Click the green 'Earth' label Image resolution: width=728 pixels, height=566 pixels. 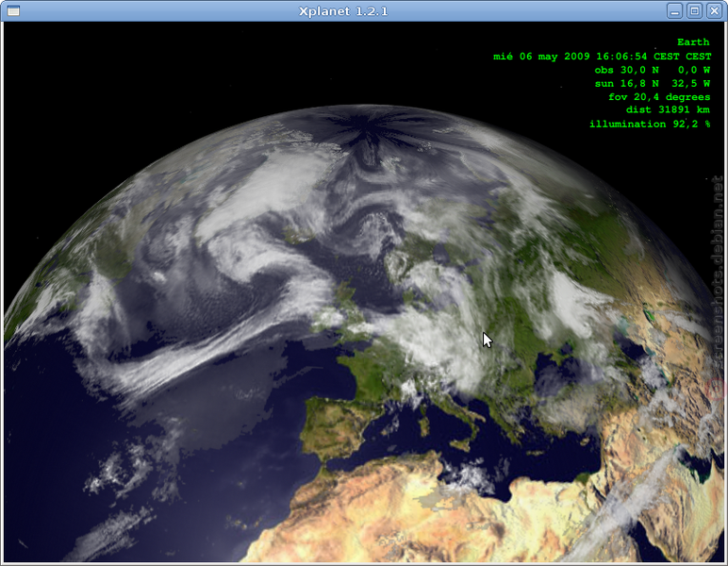click(x=693, y=42)
